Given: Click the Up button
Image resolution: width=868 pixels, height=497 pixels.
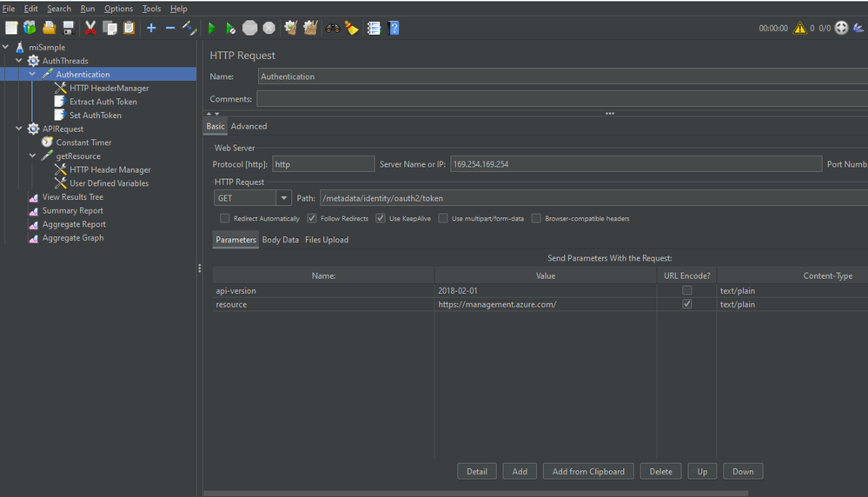Looking at the screenshot, I should [702, 472].
